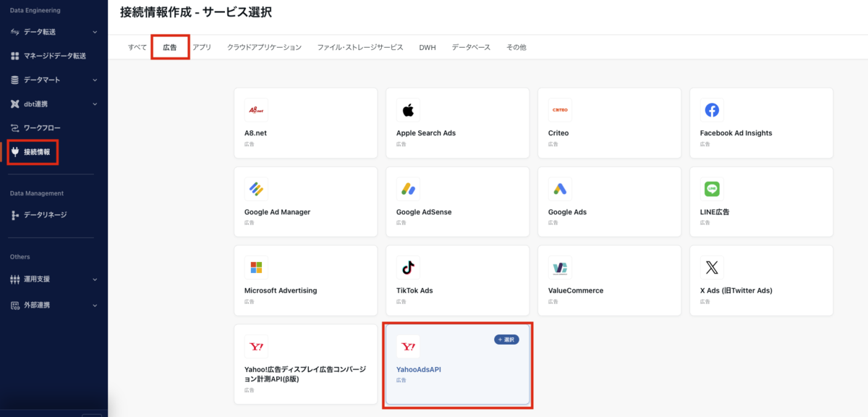The image size is (868, 417).
Task: Select the 広告 tab
Action: [170, 47]
